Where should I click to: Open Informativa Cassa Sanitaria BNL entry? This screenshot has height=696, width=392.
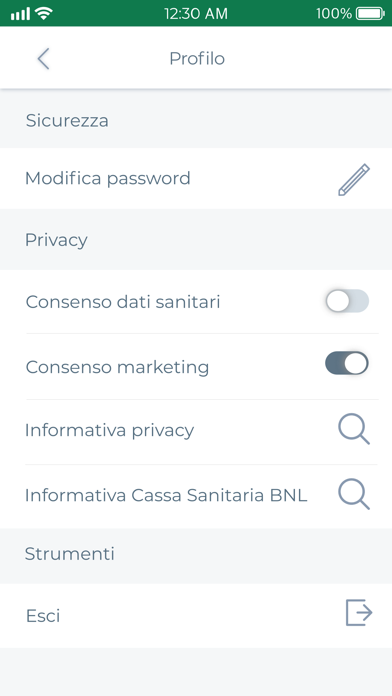tap(196, 495)
